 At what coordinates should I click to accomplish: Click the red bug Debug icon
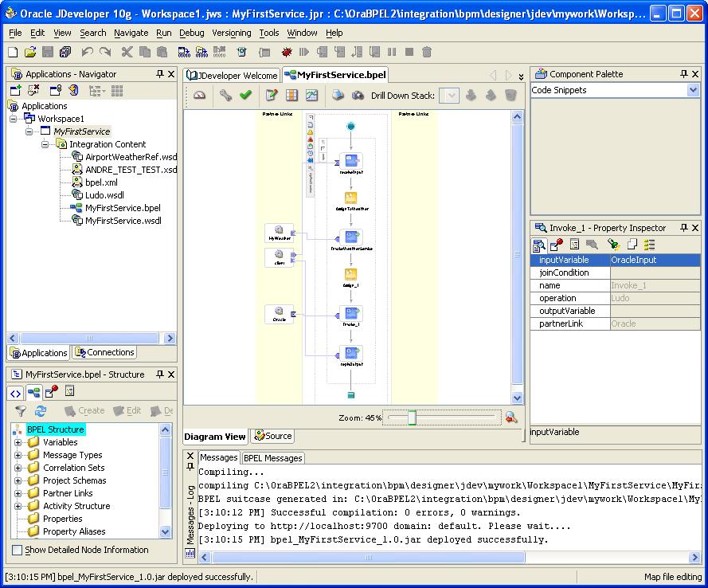pyautogui.click(x=287, y=52)
